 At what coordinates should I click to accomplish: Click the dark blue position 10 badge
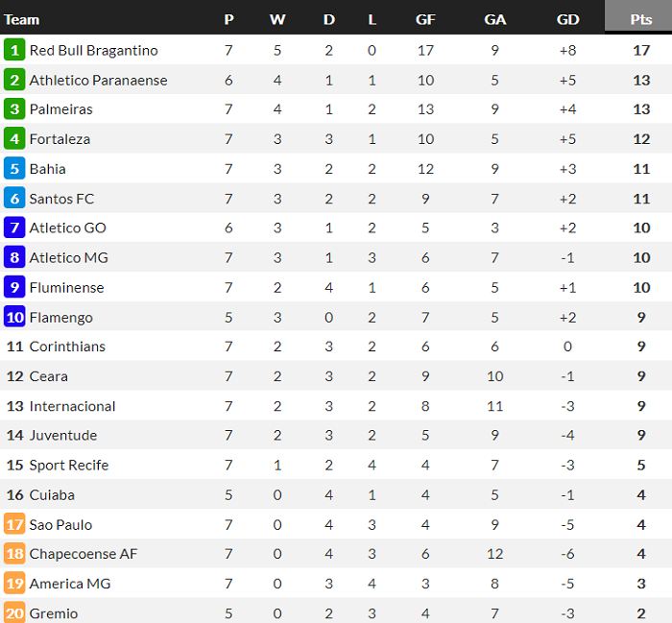click(14, 317)
